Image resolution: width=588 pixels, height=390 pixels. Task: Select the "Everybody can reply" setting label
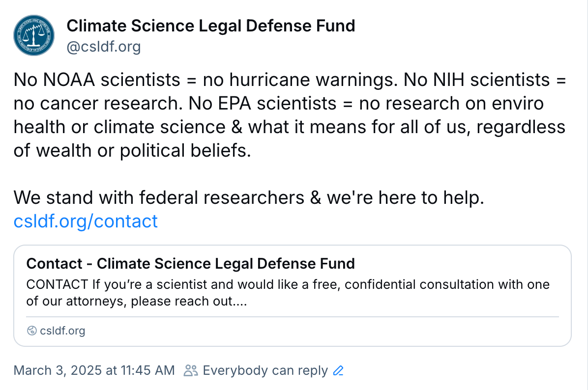[265, 370]
